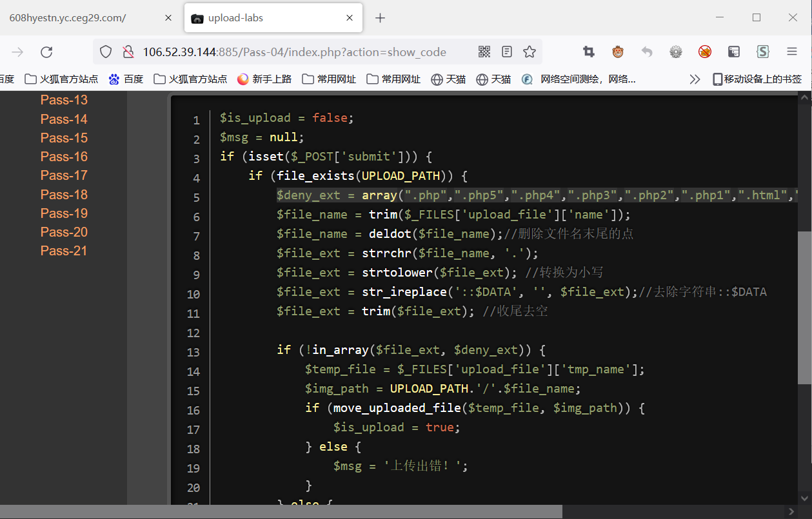Open Pass-15 in the sidebar

[x=64, y=138]
